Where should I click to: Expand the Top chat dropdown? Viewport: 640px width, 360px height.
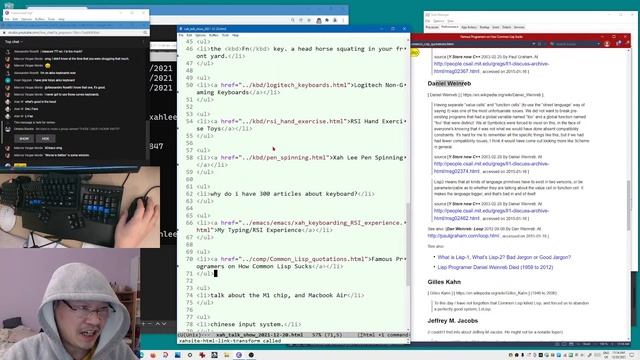tap(13, 42)
